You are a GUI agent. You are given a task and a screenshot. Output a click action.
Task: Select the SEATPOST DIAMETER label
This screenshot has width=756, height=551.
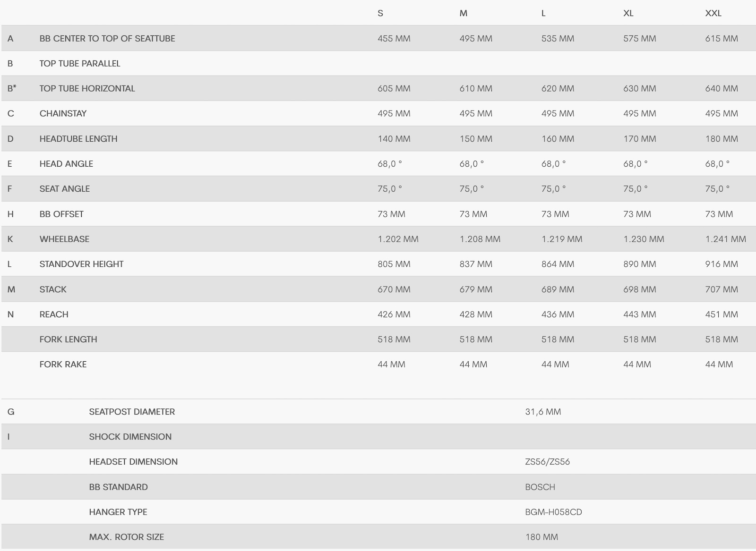(132, 412)
